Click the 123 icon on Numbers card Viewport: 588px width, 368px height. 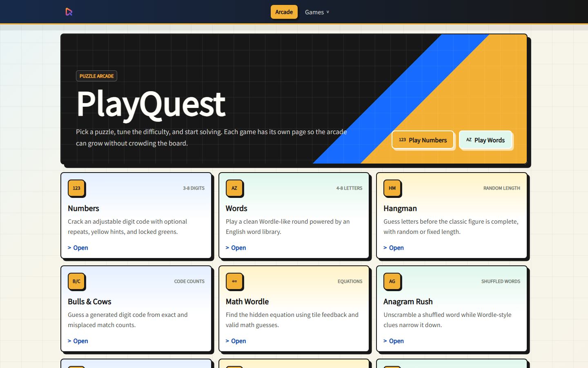coord(76,188)
